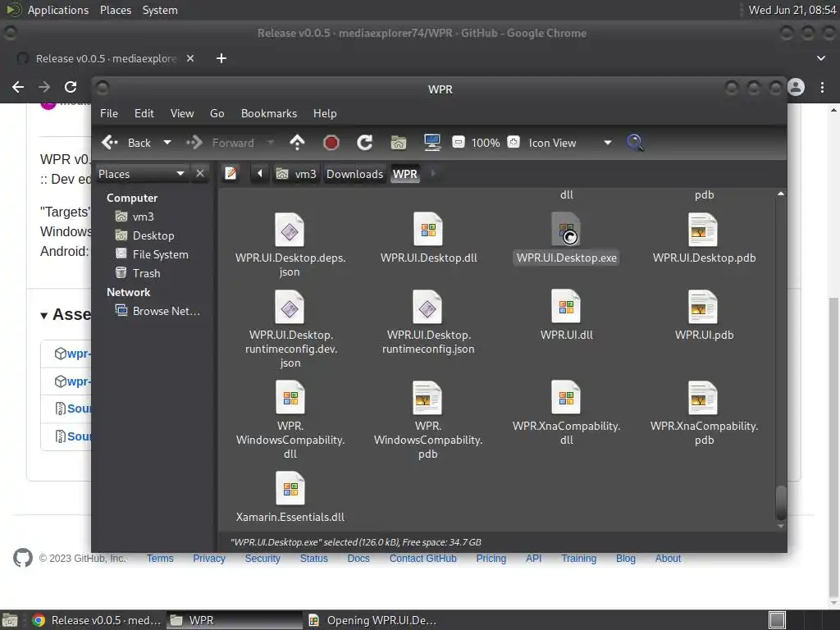The width and height of the screenshot is (840, 630).
Task: Open Chrome tab search chevron
Action: (820, 58)
